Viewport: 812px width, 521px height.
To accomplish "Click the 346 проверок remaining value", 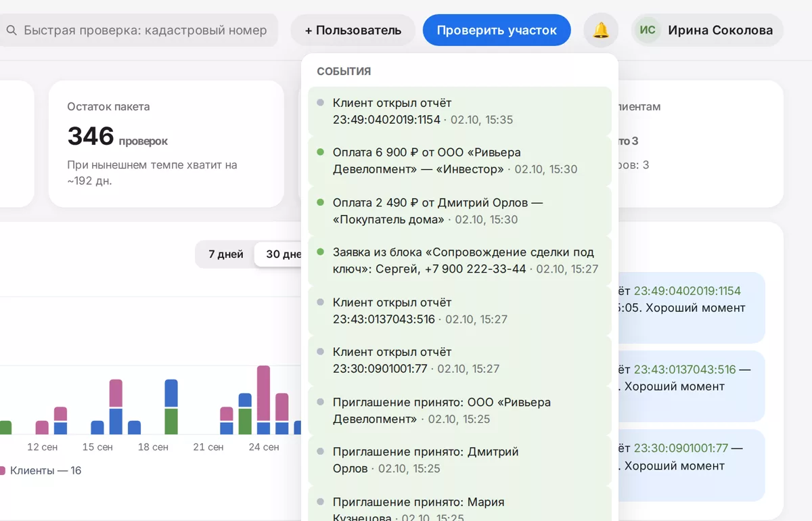I will pyautogui.click(x=117, y=137).
